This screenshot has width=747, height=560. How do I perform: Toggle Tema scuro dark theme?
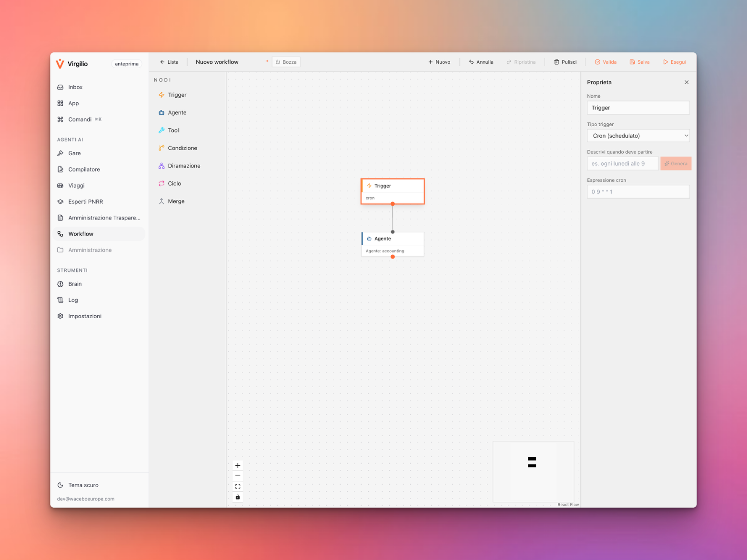(100, 485)
